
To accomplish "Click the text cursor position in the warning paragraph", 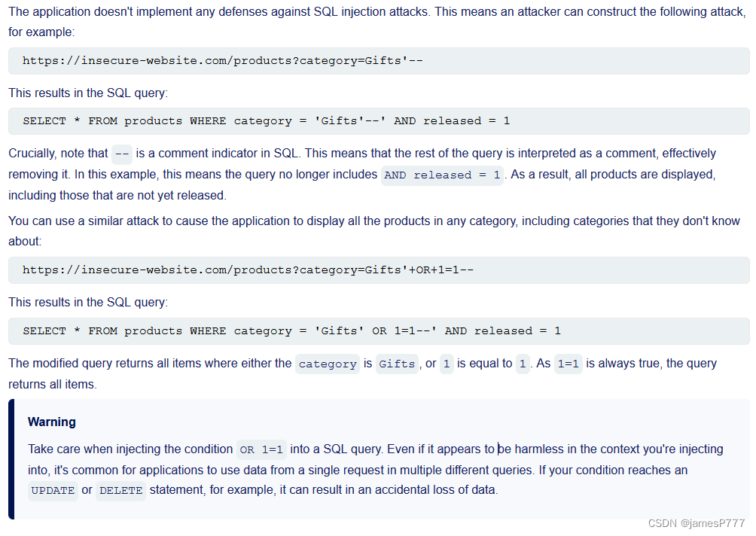I will (x=497, y=449).
